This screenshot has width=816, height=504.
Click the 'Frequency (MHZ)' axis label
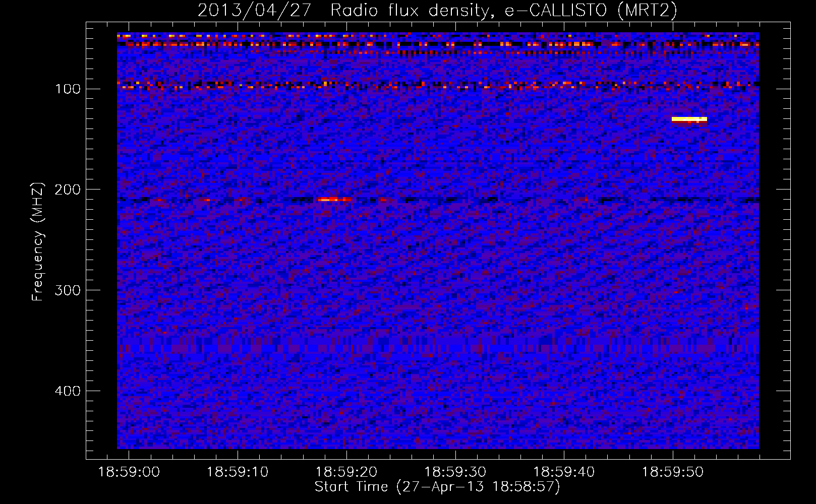point(38,241)
